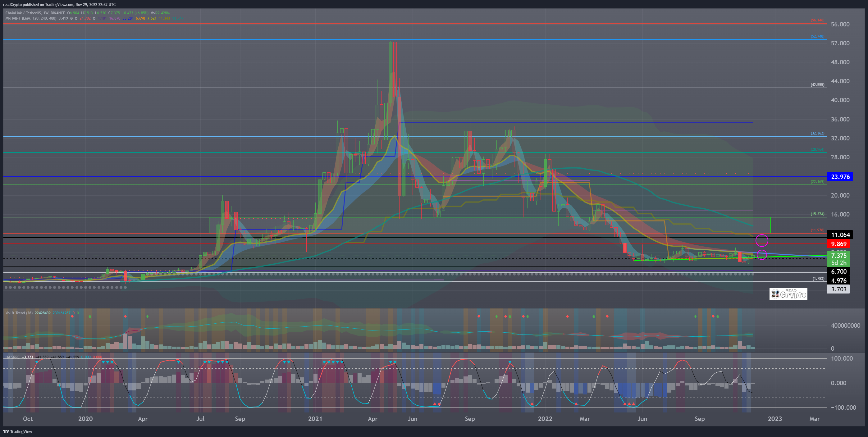Viewport: 868px width, 437px height.
Task: Click the readCrypto watermark logo badge
Action: pyautogui.click(x=788, y=294)
